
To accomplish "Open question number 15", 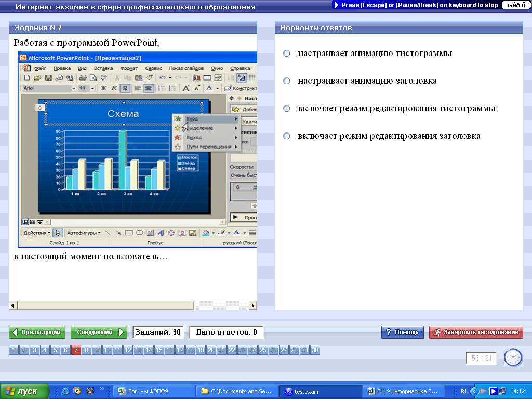I will pos(159,350).
